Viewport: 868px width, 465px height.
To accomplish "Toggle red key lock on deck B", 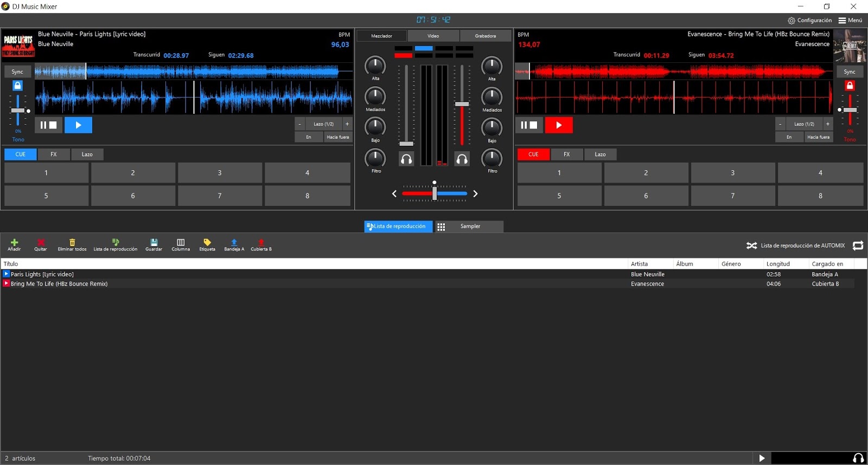I will [850, 86].
